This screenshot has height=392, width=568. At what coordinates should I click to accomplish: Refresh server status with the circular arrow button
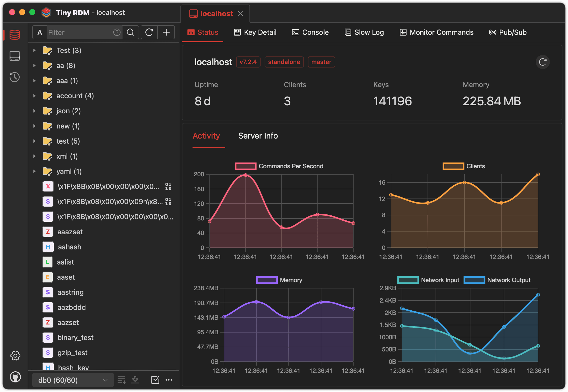point(542,62)
